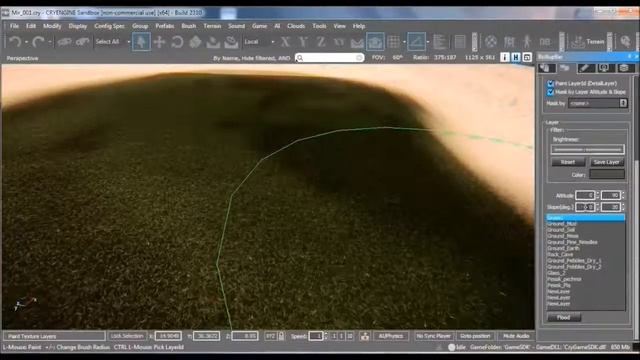Activate the Select mode arrow tool
Screen dimensions: 640x360
click(141, 42)
